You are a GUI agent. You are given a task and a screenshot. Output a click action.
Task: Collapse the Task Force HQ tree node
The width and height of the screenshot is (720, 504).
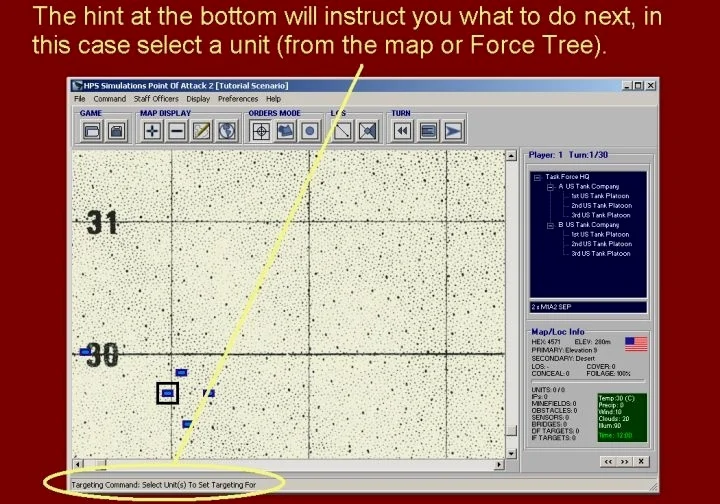click(x=537, y=177)
